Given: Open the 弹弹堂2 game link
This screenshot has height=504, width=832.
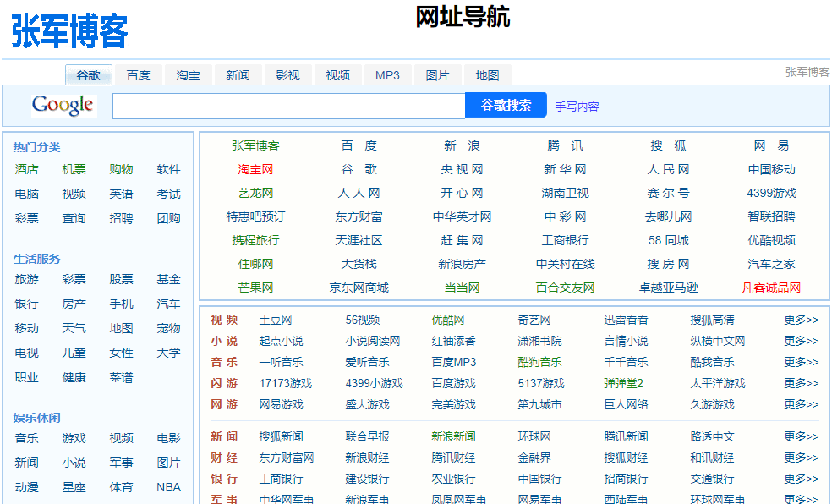Looking at the screenshot, I should point(624,383).
